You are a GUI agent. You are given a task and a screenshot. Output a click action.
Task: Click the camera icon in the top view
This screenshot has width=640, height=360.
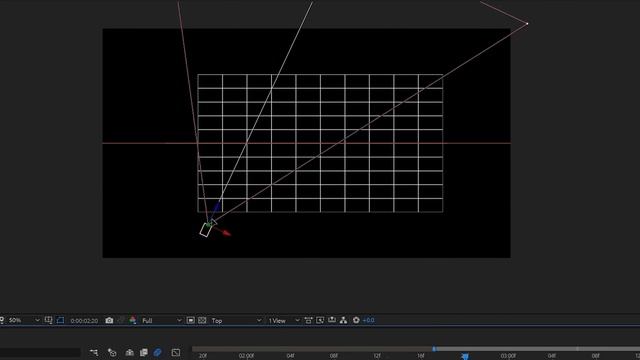pos(207,229)
